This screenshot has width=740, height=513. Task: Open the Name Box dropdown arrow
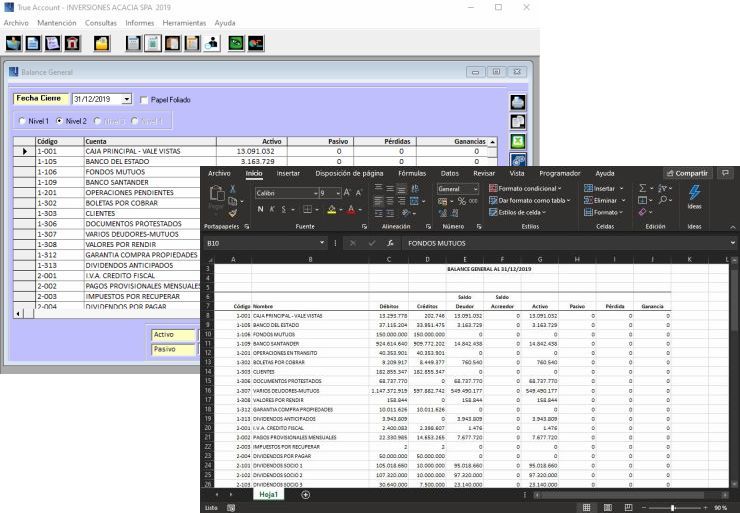click(x=322, y=243)
